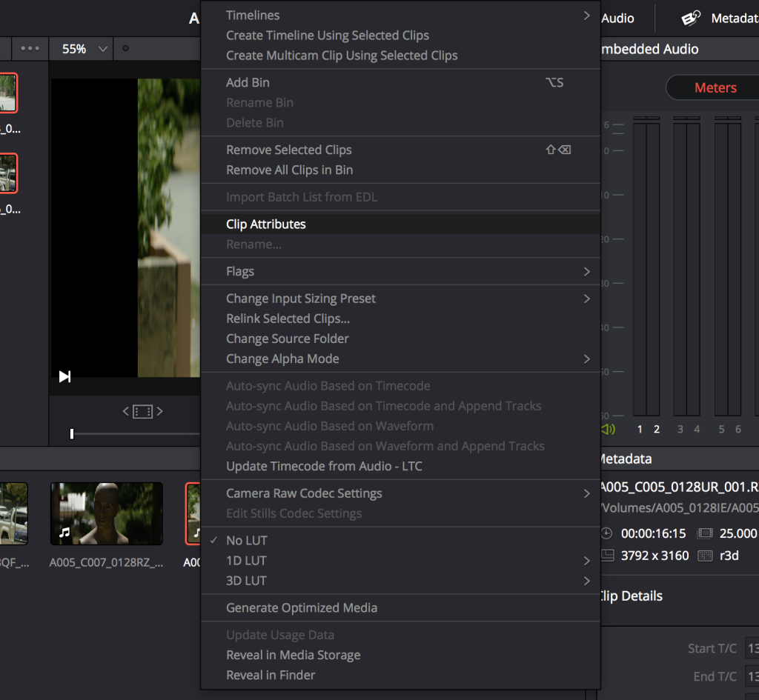Select the A005_C007_0128RZ clip thumbnail
This screenshot has width=759, height=700.
pos(106,513)
